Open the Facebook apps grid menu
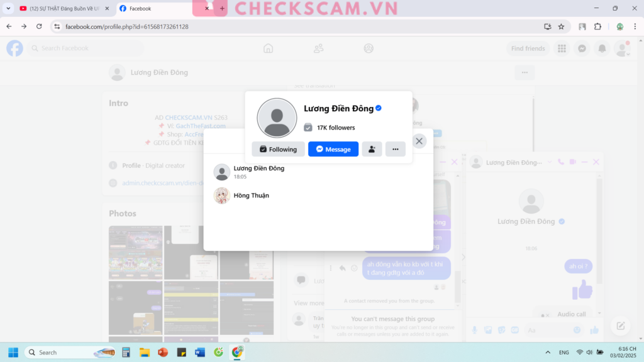644x362 pixels. click(x=562, y=48)
